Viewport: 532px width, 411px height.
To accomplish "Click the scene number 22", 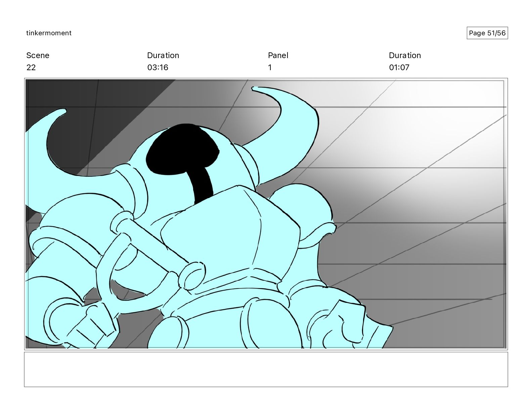I will (31, 67).
